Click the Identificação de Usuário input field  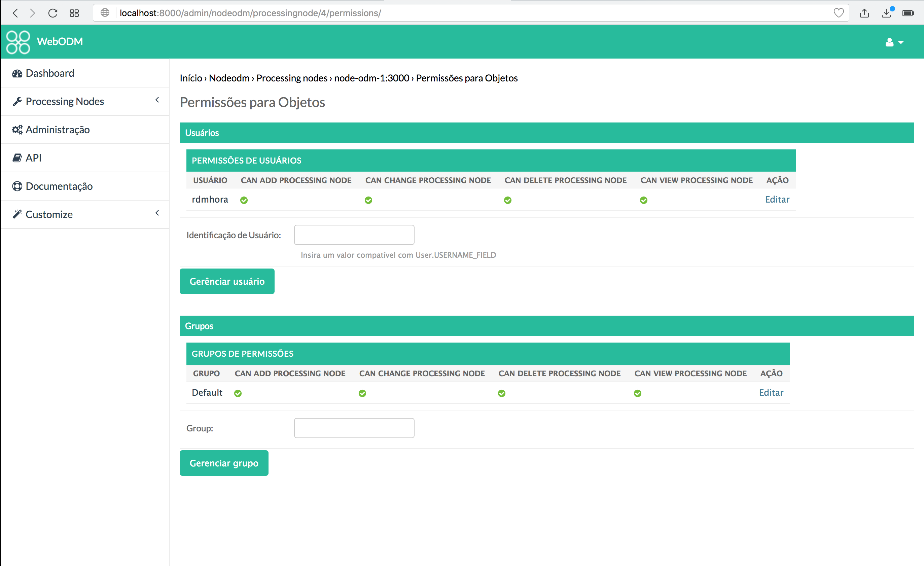pyautogui.click(x=354, y=235)
